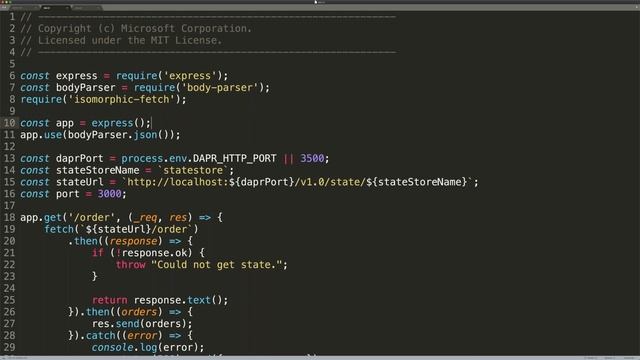Click gutter line number 24
This screenshot has height=360, width=640.
click(x=9, y=289)
